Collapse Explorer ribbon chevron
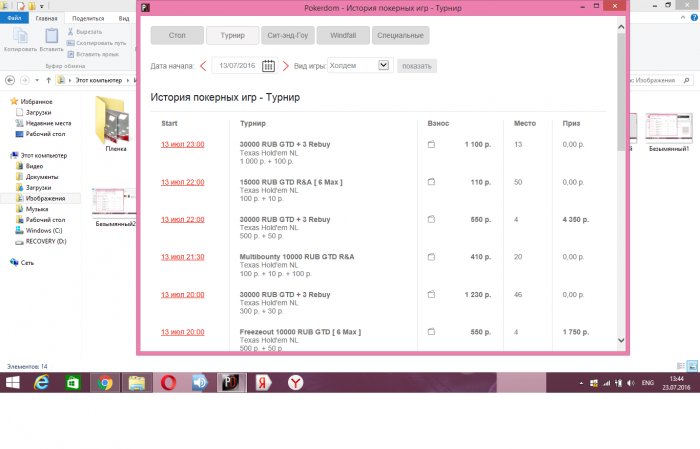The width and height of the screenshot is (700, 449). pos(683,17)
